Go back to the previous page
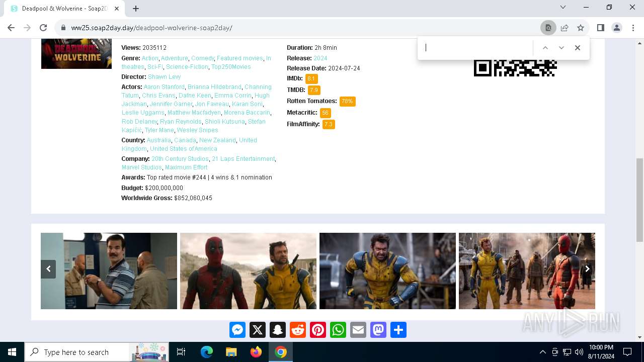Image resolution: width=644 pixels, height=362 pixels. tap(11, 28)
